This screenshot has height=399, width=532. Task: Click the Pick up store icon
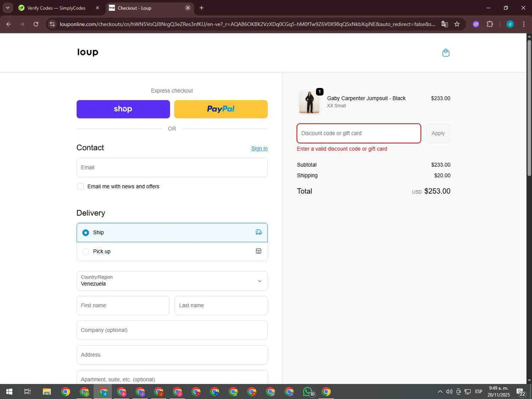point(259,251)
